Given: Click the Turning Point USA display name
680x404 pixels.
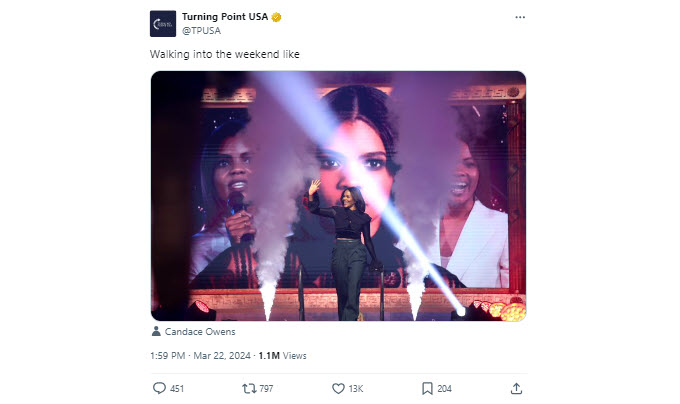Looking at the screenshot, I should [225, 17].
